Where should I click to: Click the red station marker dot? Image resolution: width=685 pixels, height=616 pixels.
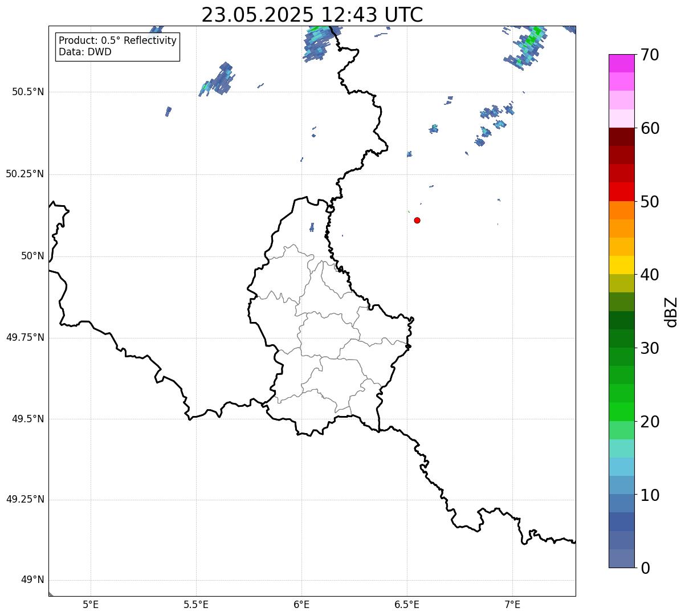417,221
